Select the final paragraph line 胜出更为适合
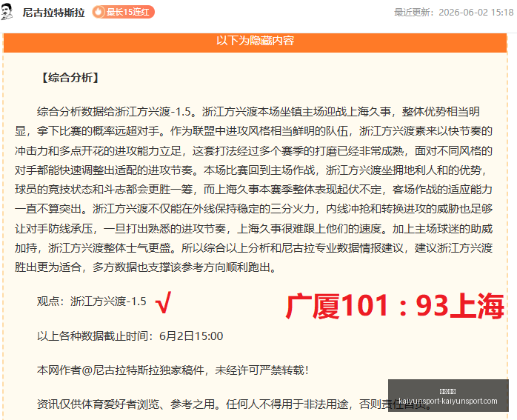517x420 pixels. pyautogui.click(x=145, y=267)
